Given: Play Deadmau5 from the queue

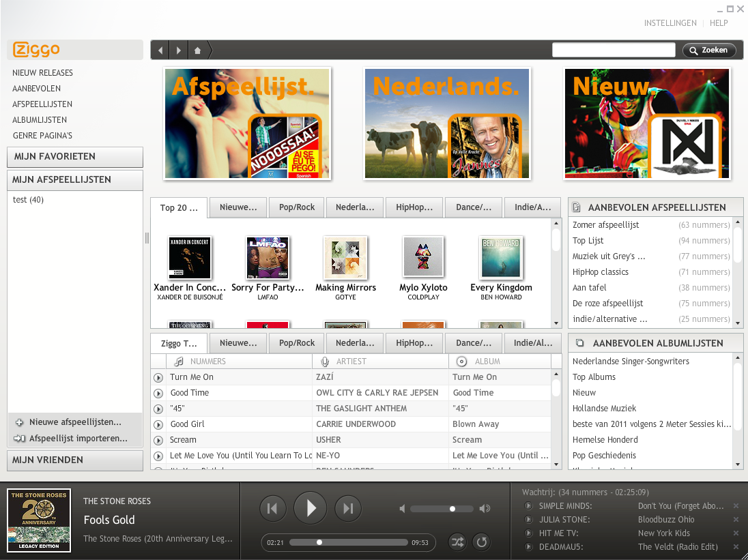Looking at the screenshot, I should (x=528, y=546).
